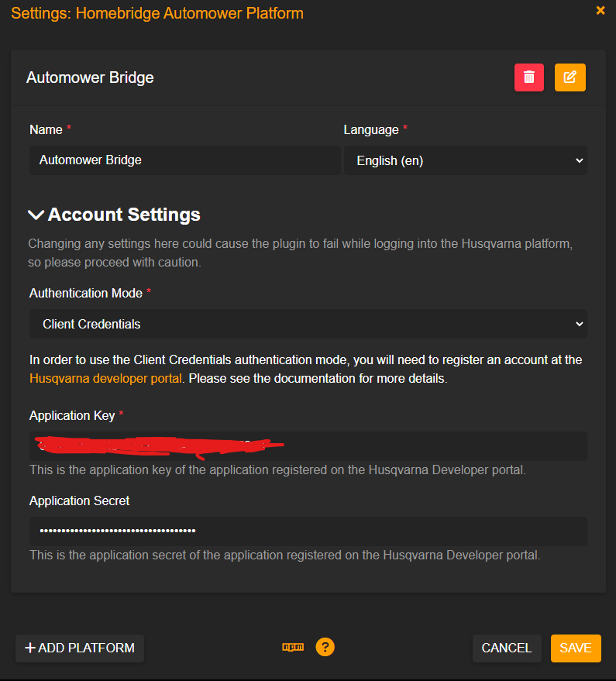Close the settings dialog with the X icon
Image resolution: width=616 pixels, height=681 pixels.
pyautogui.click(x=601, y=11)
